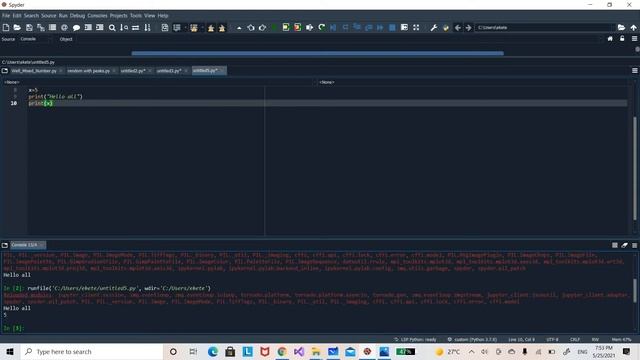Open the Consoles menu
Screen dimensions: 640x360
pyautogui.click(x=97, y=16)
